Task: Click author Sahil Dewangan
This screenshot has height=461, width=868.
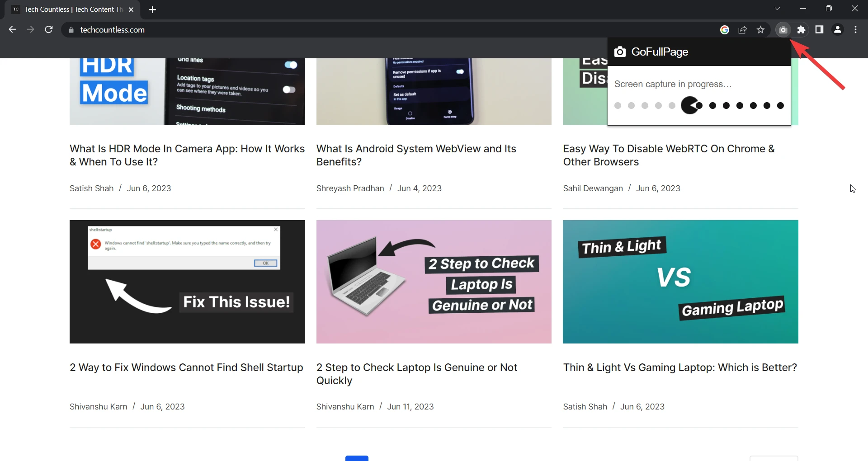Action: (x=593, y=188)
